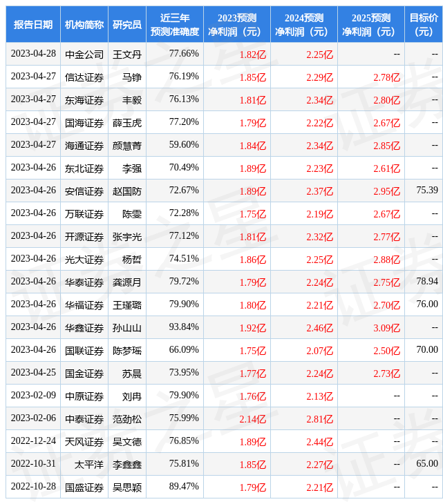This screenshot has height=504, width=443.
Task: Select institution name 东海证券
Action: (84, 100)
